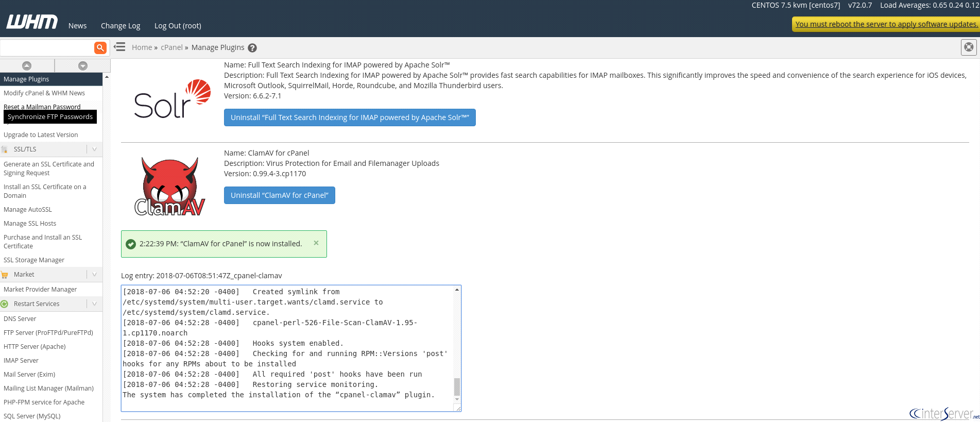The height and width of the screenshot is (422, 980).
Task: Click the Restart Services icon
Action: tap(5, 304)
